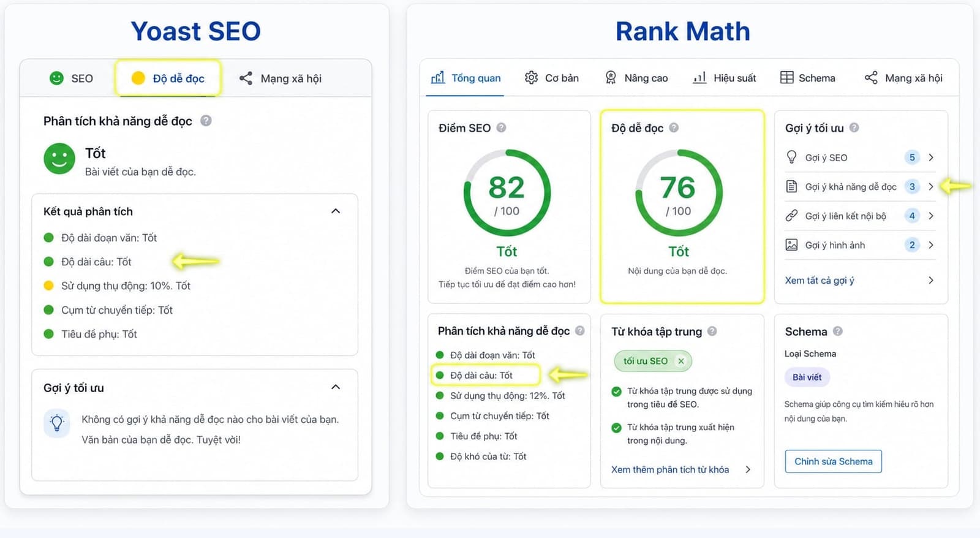
Task: Click the arrow beside Xem tất cả gợi ý
Action: pos(931,280)
